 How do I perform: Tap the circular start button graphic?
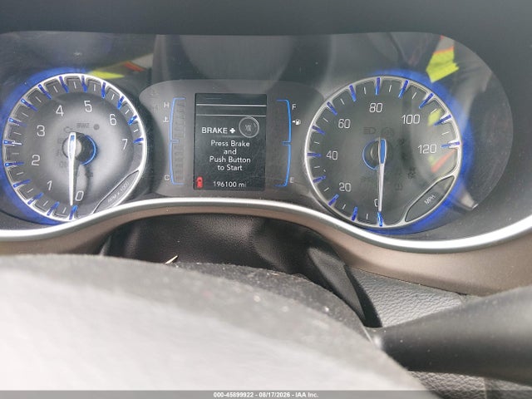(x=249, y=126)
